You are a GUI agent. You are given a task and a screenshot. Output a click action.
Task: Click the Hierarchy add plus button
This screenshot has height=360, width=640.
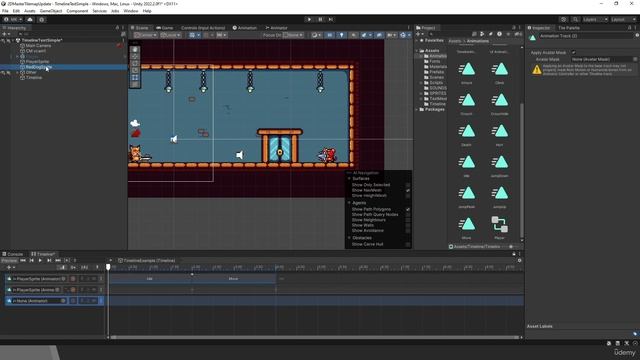4,35
